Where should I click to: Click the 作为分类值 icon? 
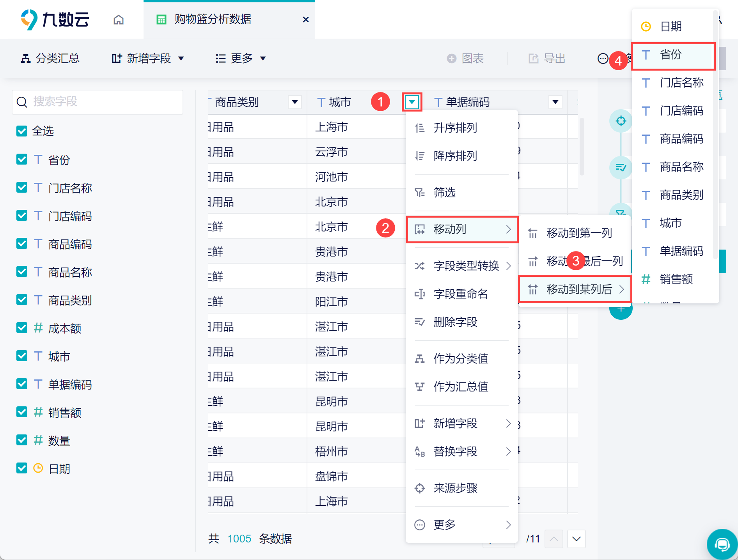coord(420,359)
